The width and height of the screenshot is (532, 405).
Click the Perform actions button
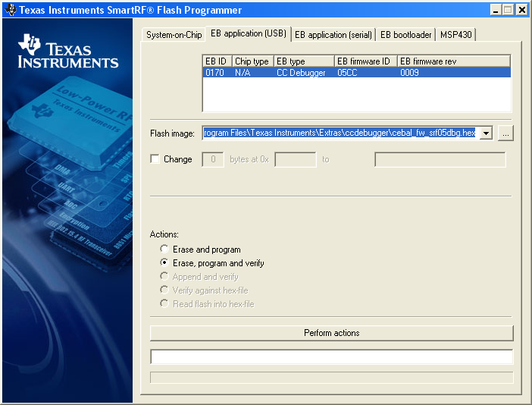(331, 333)
